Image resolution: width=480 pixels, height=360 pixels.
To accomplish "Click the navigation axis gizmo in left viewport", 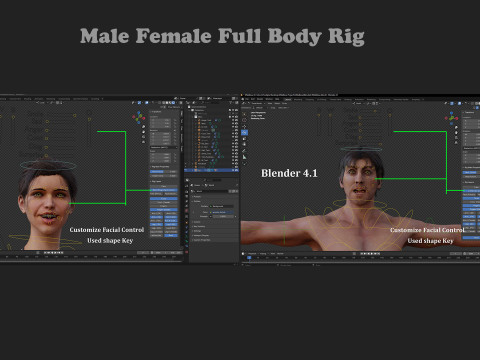I will tap(139, 117).
